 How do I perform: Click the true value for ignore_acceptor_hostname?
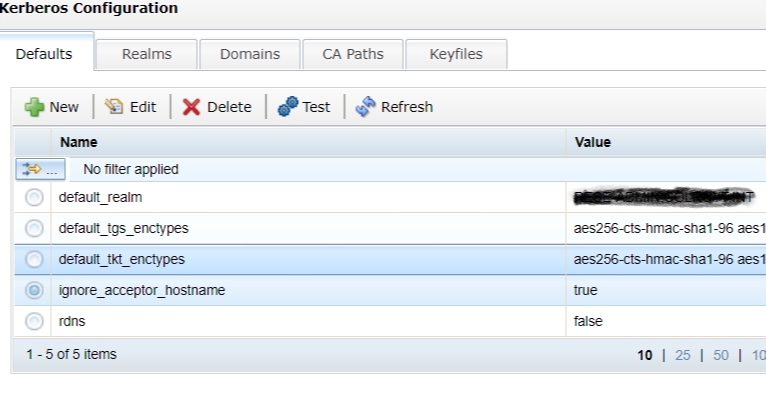585,290
